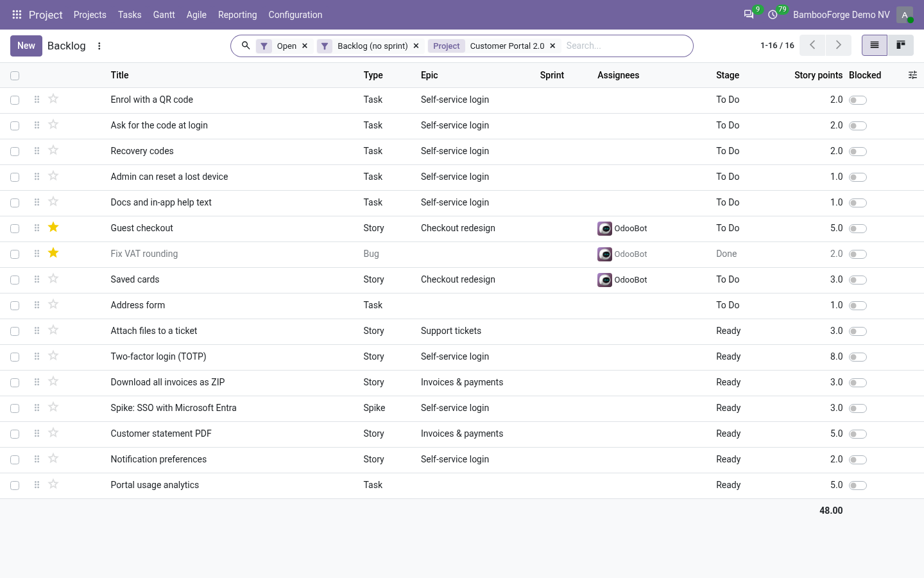The image size is (924, 578).
Task: Remove the Customer Portal 2.0 facet
Action: coord(552,46)
